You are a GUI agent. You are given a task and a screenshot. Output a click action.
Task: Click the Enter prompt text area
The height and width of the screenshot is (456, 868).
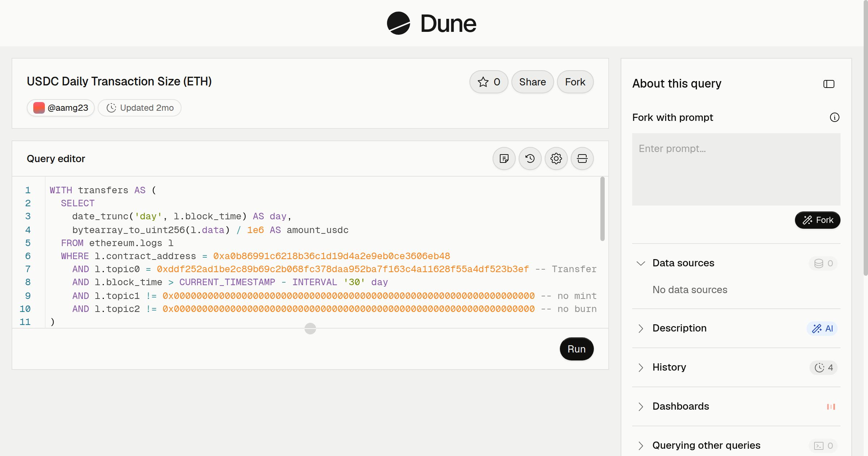coord(736,169)
